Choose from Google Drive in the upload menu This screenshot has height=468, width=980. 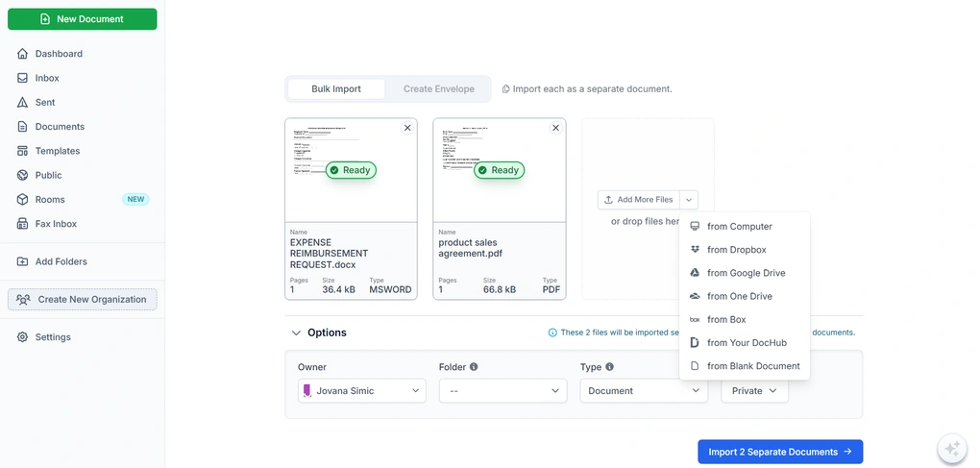point(745,273)
